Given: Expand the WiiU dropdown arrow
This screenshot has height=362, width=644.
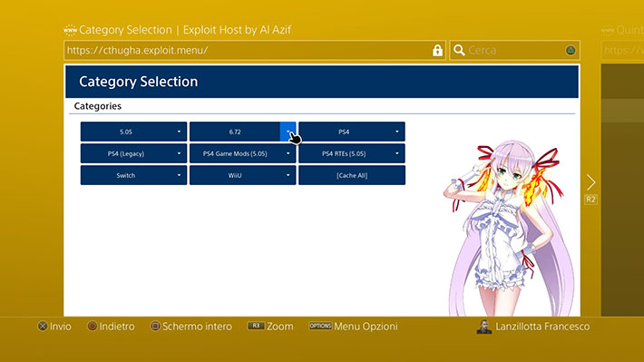Looking at the screenshot, I should pyautogui.click(x=288, y=175).
